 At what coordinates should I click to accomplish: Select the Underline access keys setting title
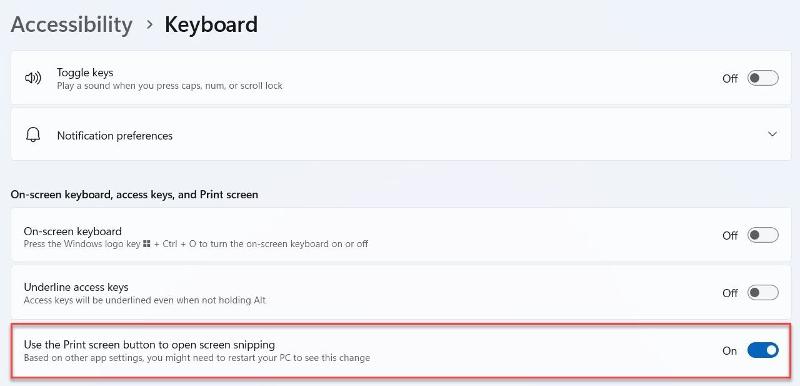pyautogui.click(x=76, y=287)
